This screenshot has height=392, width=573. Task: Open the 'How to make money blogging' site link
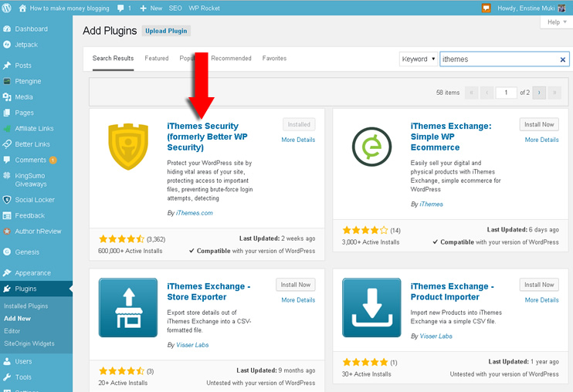click(x=70, y=8)
